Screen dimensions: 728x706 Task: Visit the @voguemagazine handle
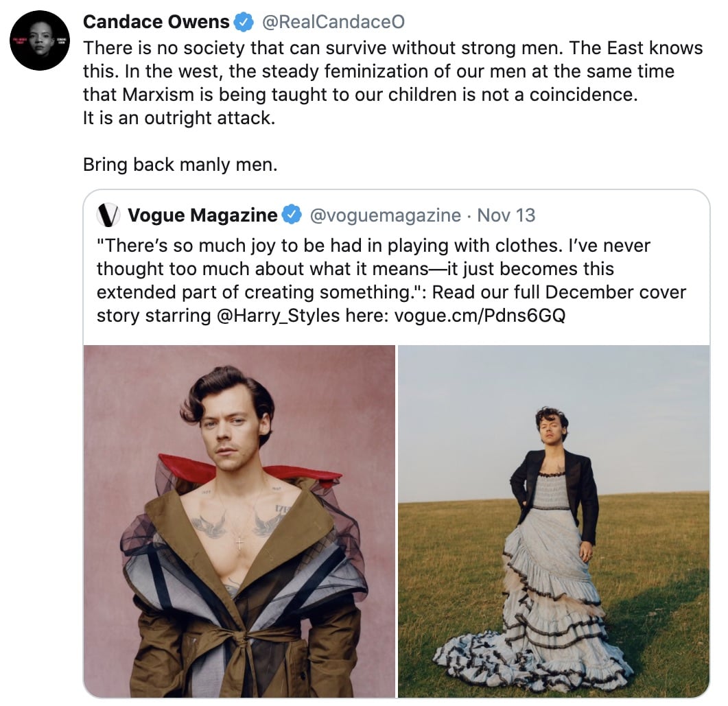pos(386,215)
